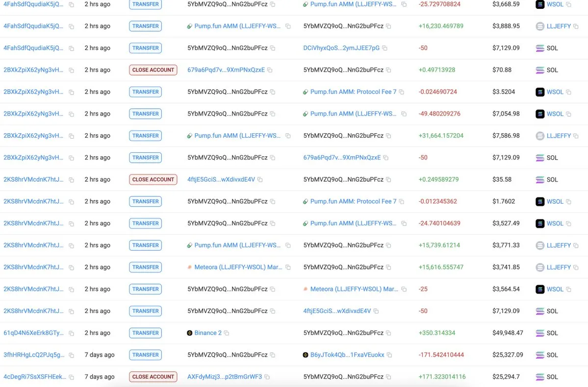Copy 5YbMVZQ9oQ address in the +350.314334 row
The height and width of the screenshot is (387, 588).
(388, 333)
